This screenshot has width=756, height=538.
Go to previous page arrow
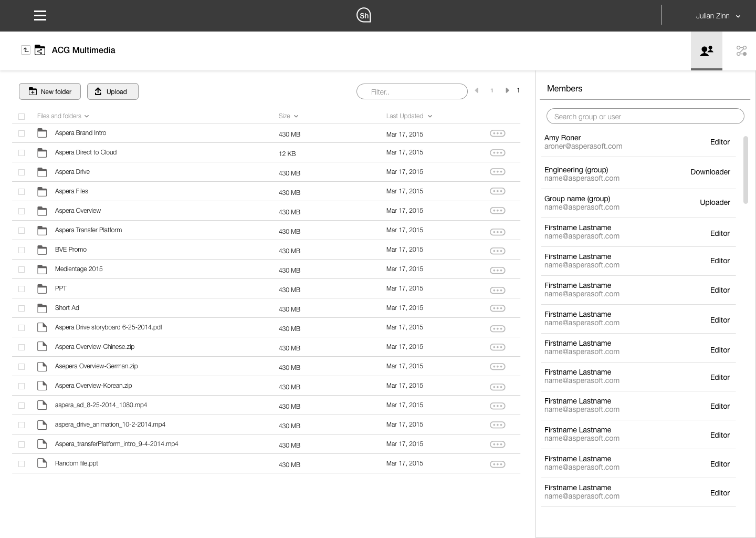[477, 90]
